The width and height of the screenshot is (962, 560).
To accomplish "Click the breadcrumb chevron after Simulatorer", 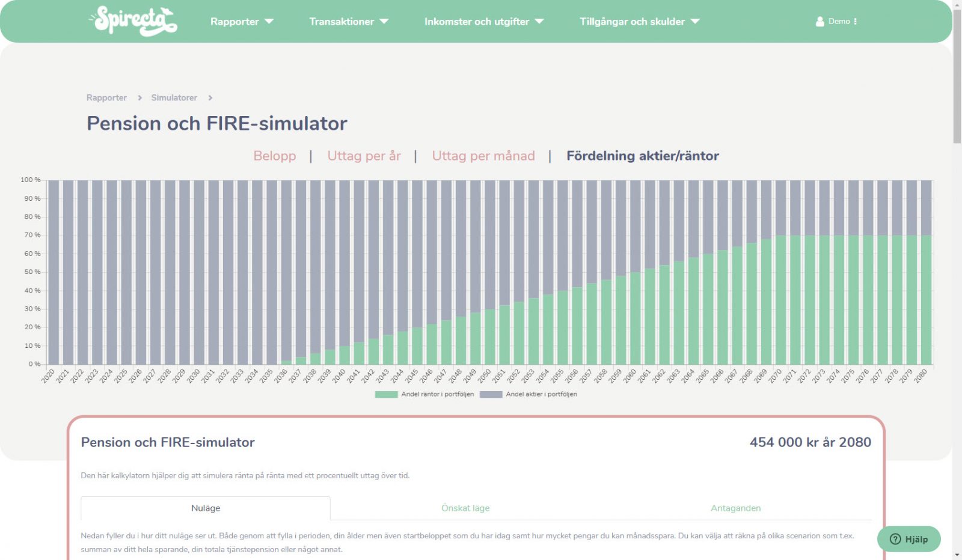I will point(210,97).
